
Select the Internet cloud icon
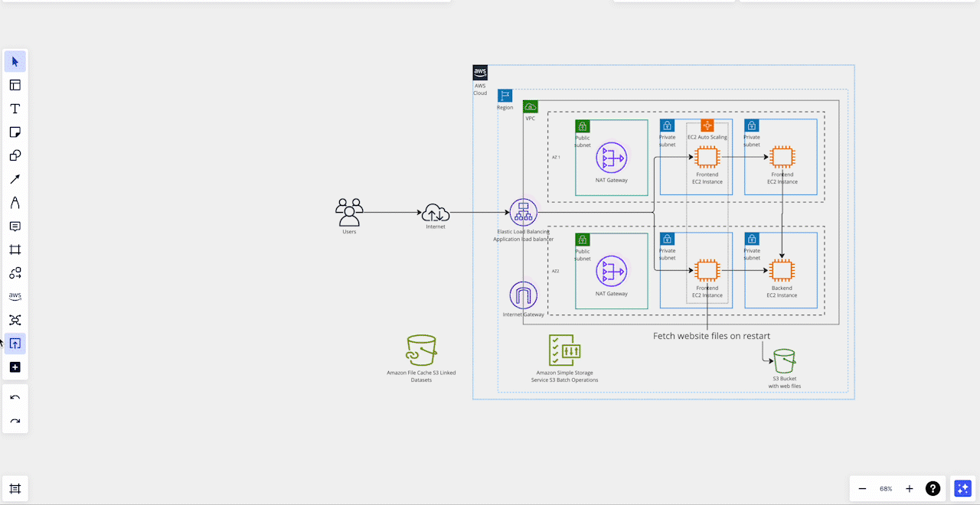pos(435,212)
